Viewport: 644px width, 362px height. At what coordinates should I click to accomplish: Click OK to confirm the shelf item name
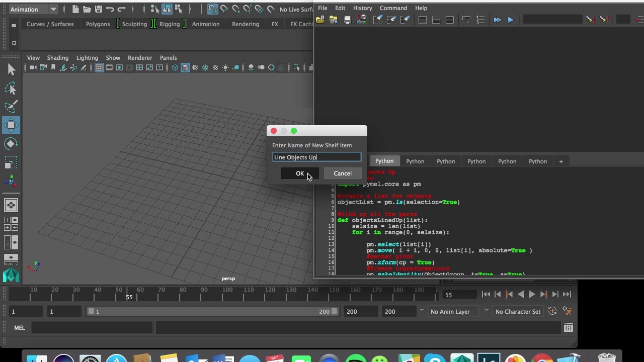(300, 173)
